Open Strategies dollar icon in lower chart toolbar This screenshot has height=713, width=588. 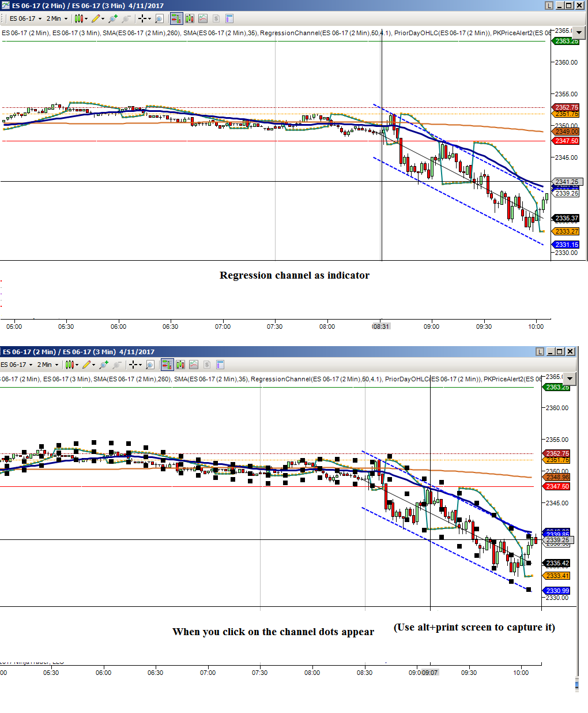click(x=207, y=365)
